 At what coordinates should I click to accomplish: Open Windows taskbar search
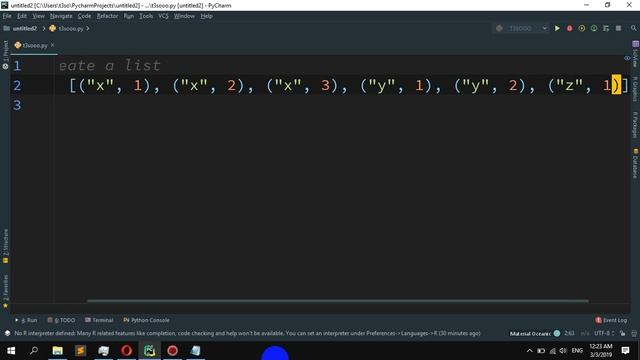[34, 351]
